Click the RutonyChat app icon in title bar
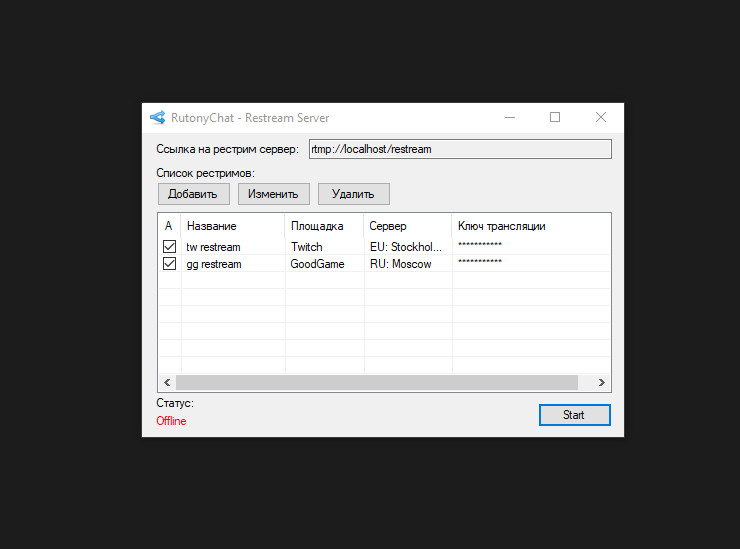The width and height of the screenshot is (740, 549). [x=157, y=117]
